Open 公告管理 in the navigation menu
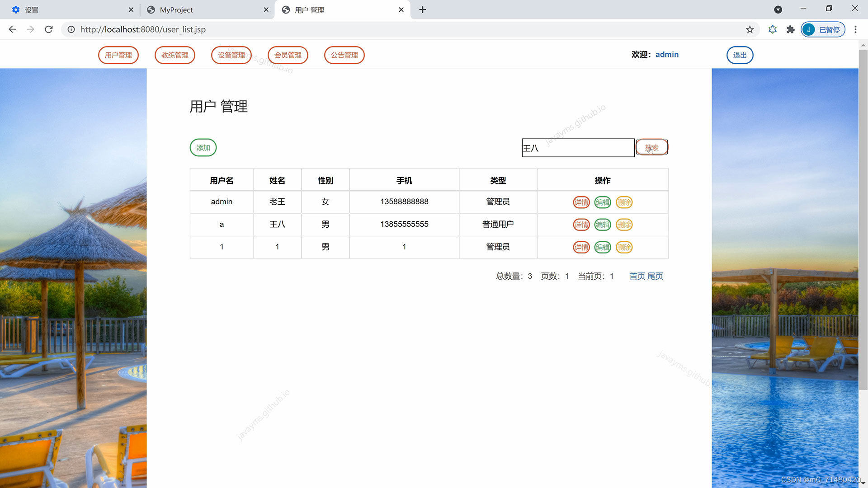Image resolution: width=868 pixels, height=488 pixels. 344,55
